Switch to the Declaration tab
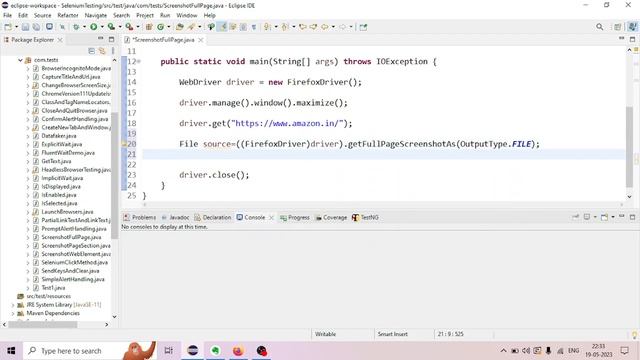The image size is (640, 360). point(213,218)
